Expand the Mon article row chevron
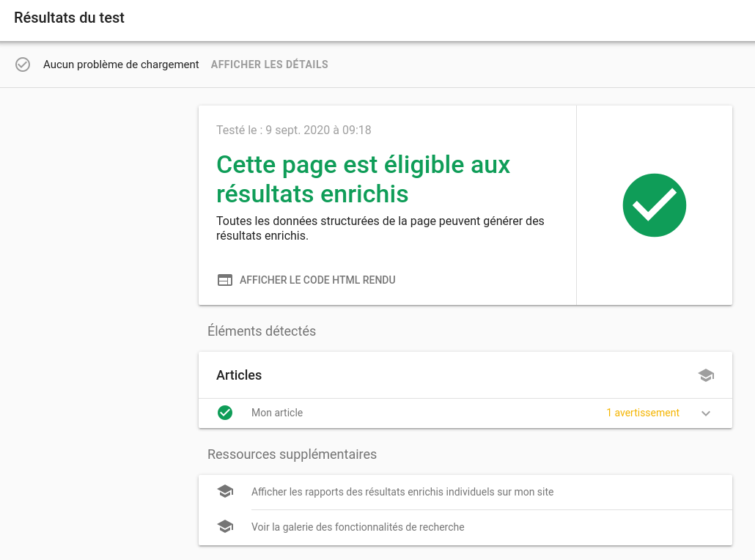This screenshot has width=755, height=560. pos(706,413)
